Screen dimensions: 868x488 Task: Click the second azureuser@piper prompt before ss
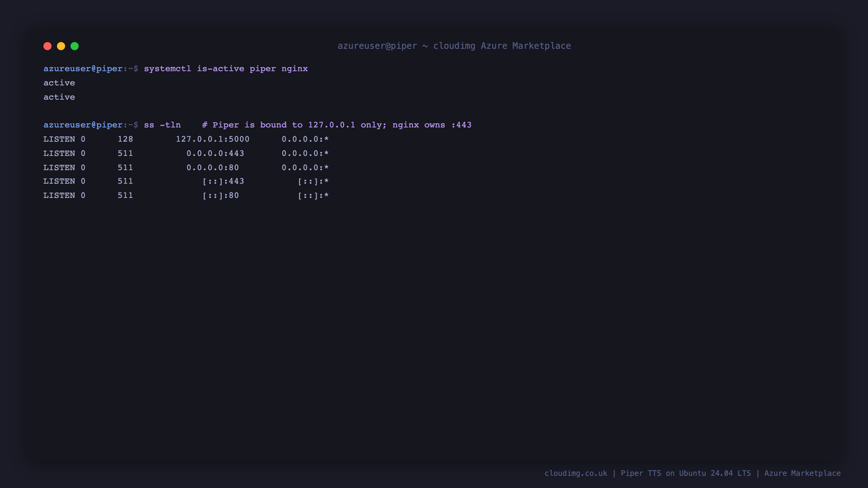tap(83, 125)
